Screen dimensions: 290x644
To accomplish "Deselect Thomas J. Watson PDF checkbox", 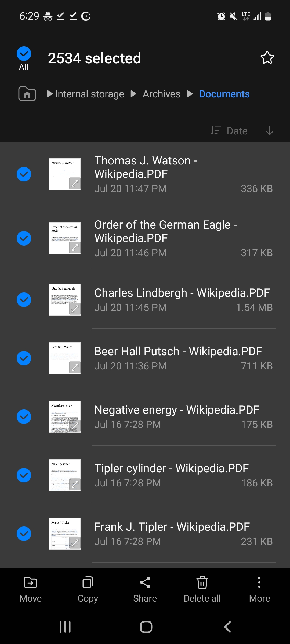I will (24, 174).
